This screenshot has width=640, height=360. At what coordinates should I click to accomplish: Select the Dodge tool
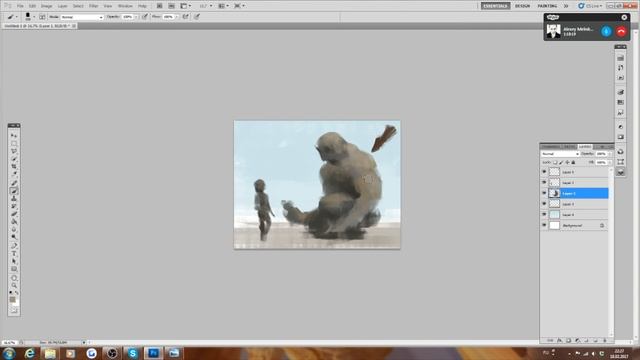[x=14, y=237]
